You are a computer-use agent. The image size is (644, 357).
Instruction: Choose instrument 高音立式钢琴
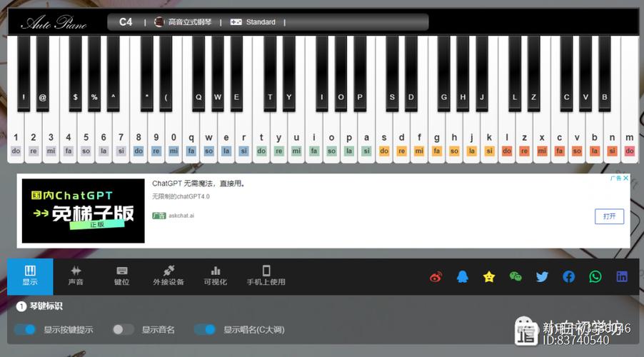(x=183, y=22)
